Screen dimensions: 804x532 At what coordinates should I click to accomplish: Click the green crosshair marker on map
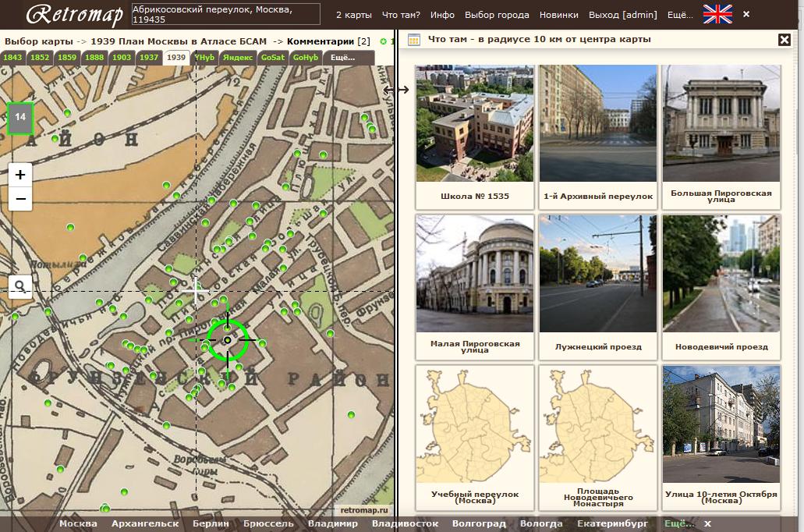228,340
